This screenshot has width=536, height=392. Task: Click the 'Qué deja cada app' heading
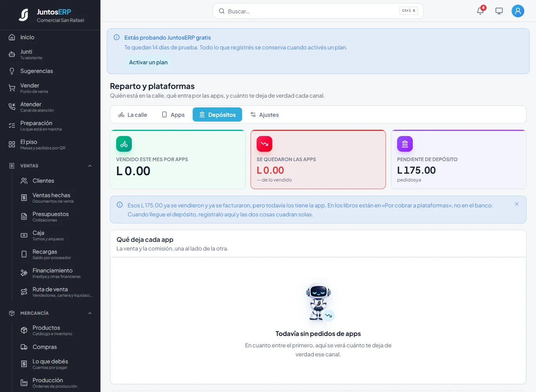coord(145,240)
